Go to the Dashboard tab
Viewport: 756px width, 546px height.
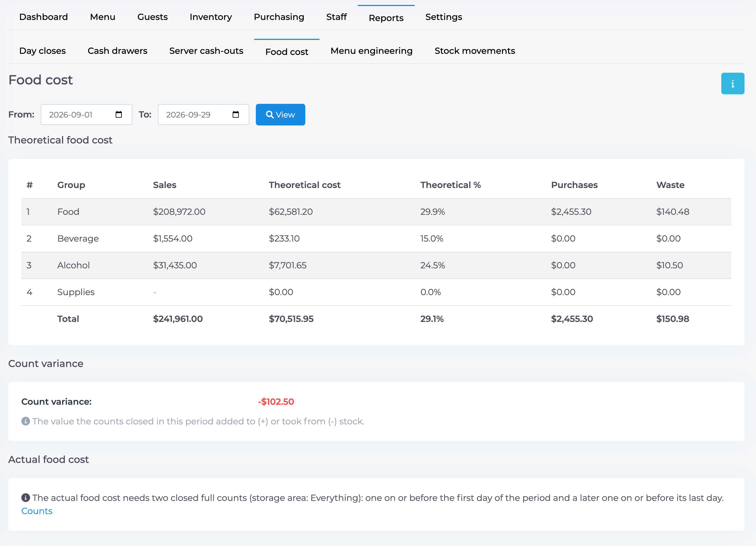coord(44,17)
